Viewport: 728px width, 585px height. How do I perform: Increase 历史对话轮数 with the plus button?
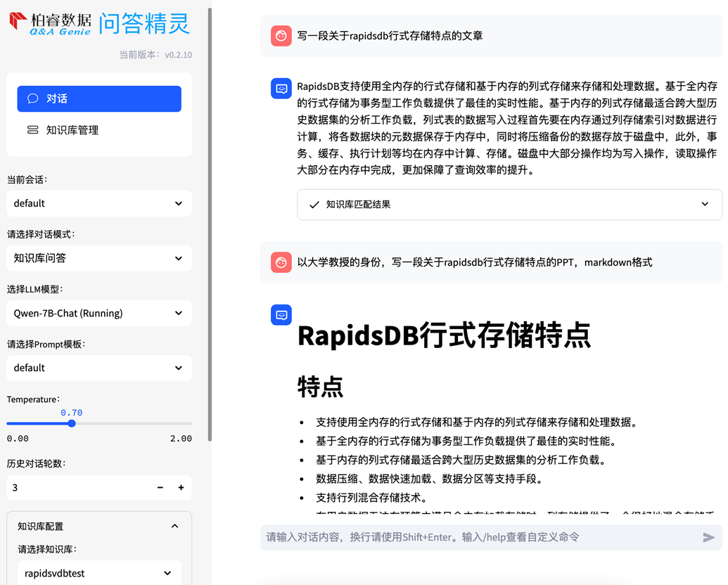tap(181, 487)
